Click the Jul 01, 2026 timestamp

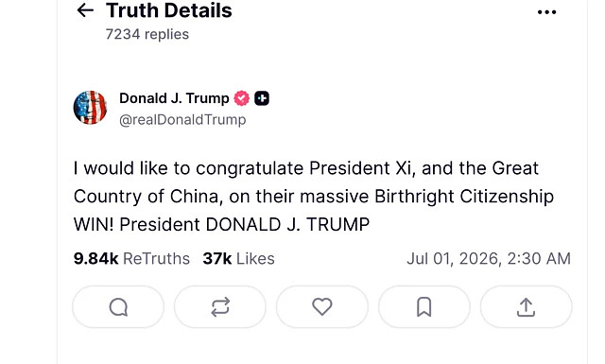coord(489,259)
